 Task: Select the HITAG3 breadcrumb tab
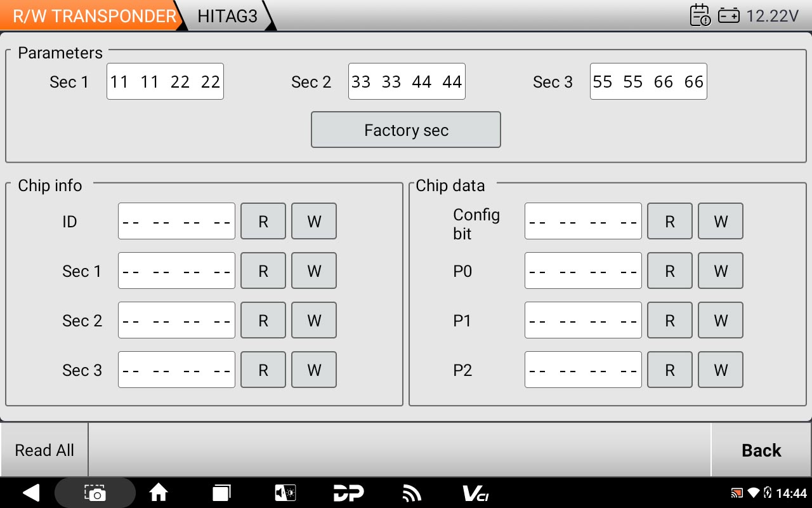[x=227, y=16]
